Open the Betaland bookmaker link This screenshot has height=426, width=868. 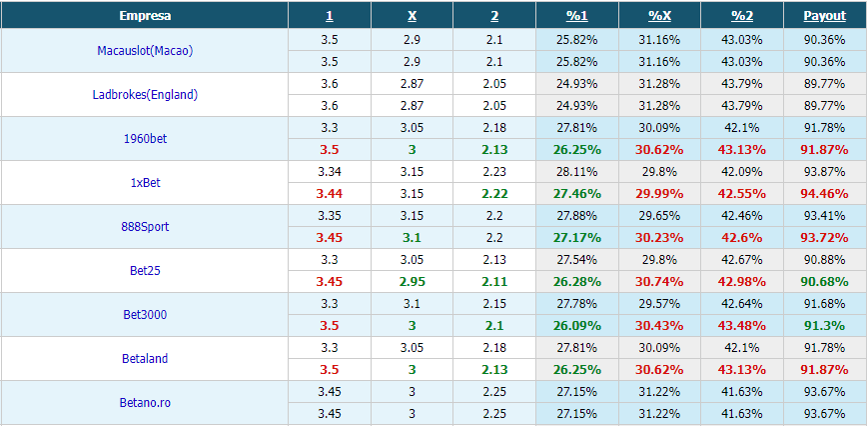tap(145, 358)
